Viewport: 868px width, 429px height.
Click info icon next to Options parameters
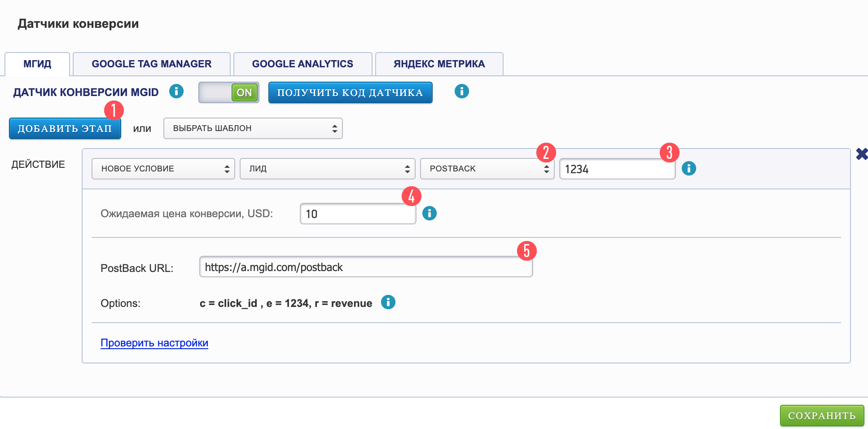[388, 302]
